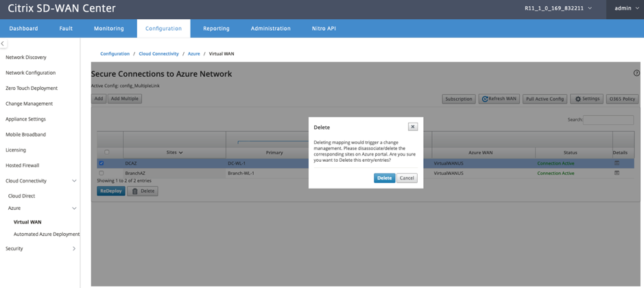The width and height of the screenshot is (644, 288).
Task: Open the O365 Policy button
Action: click(622, 99)
